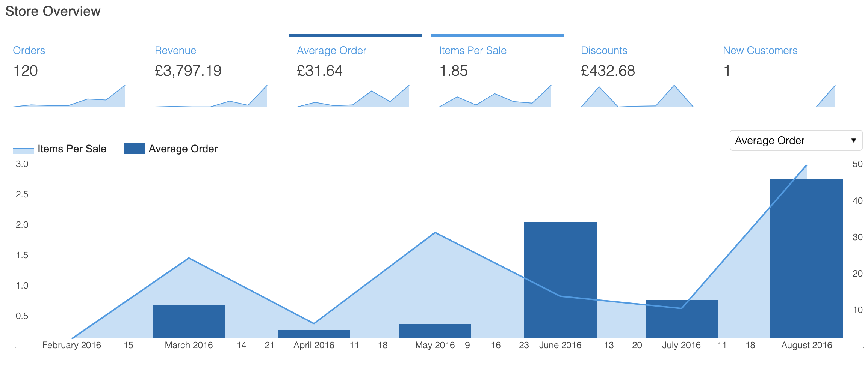Click the New Customers sparkline chart

[779, 96]
